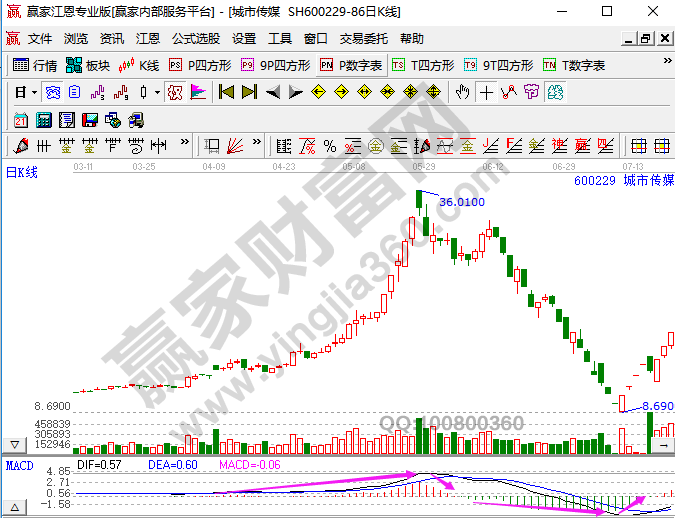The width and height of the screenshot is (675, 518).
Task: Open the period 日 dropdown arrow
Action: coord(34,92)
